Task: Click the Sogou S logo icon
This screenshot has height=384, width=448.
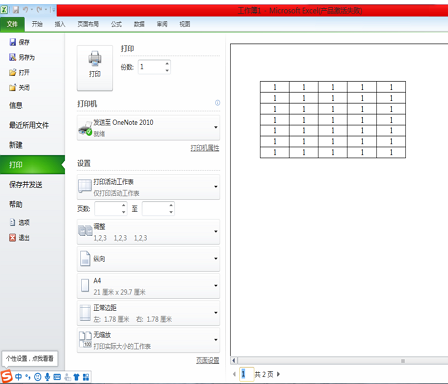Action: click(x=6, y=377)
